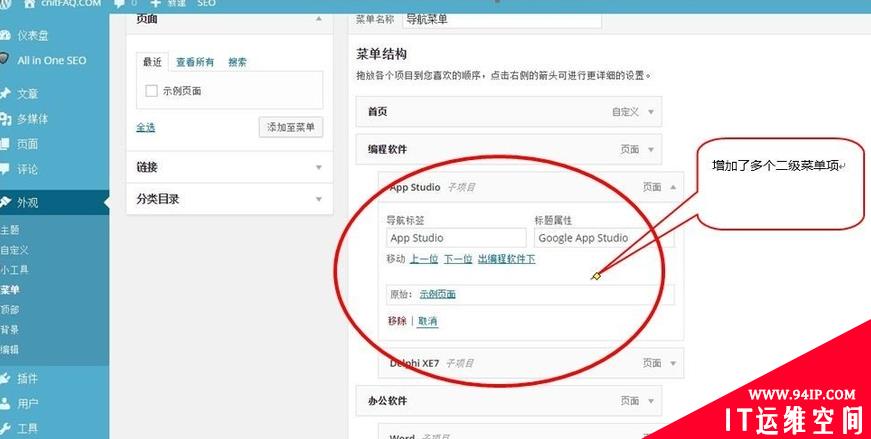Expand the 办公软件 menu item arrow
This screenshot has width=871, height=439.
651,401
